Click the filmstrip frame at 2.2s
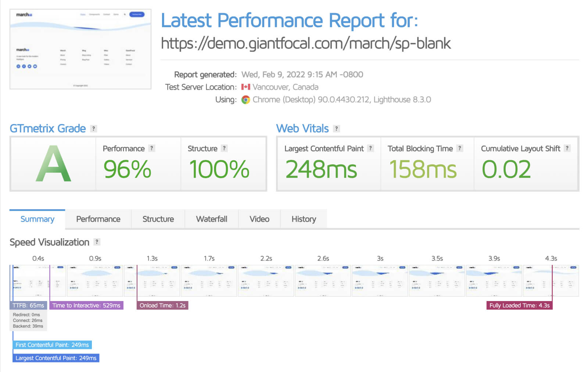 [x=266, y=280]
